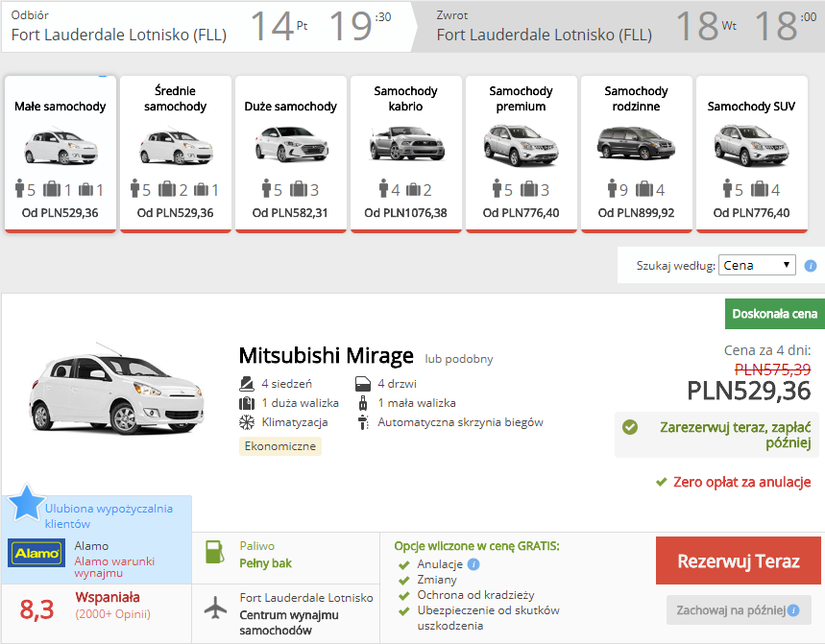Click the gearbox automatic transmission icon
The height and width of the screenshot is (644, 825).
[363, 422]
